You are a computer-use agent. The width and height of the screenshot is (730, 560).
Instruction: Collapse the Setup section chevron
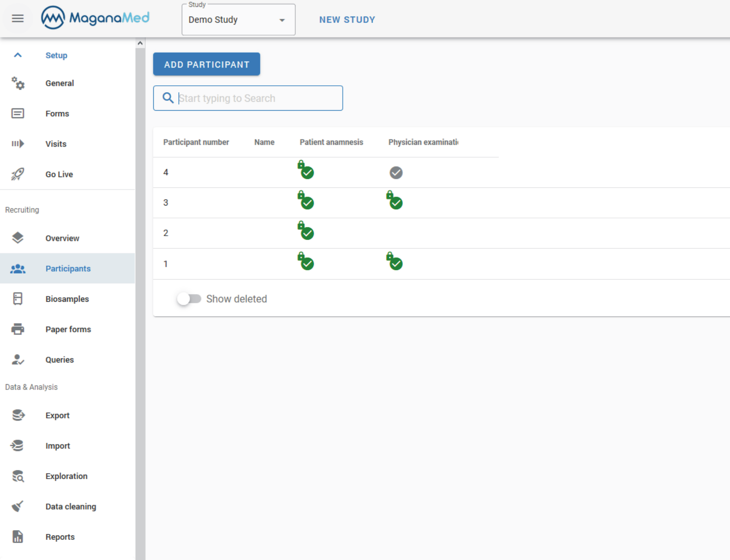17,55
